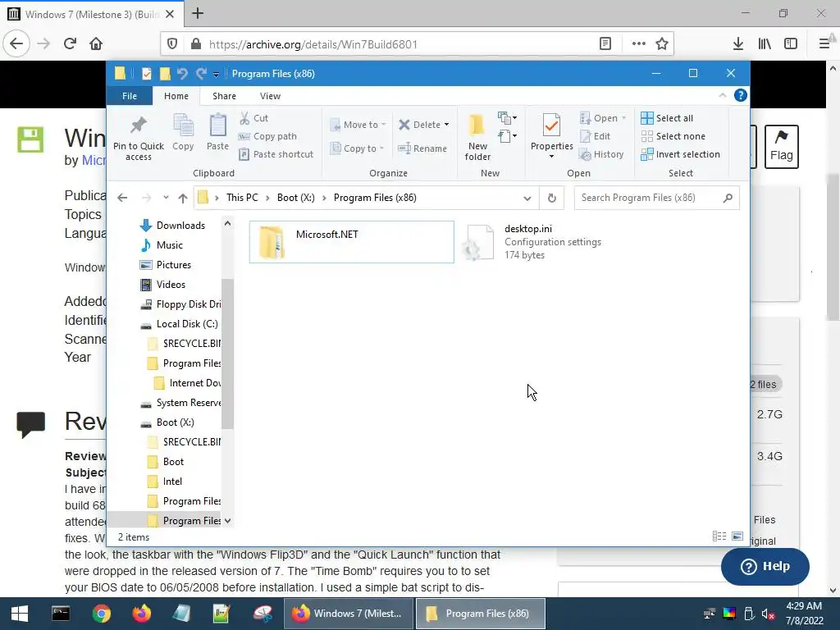The width and height of the screenshot is (840, 630).
Task: Select Downloads in navigation pane
Action: coord(173,226)
